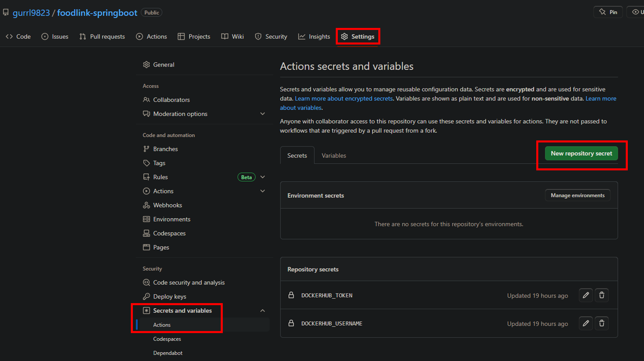Expand the Rules section chevron
This screenshot has width=644, height=361.
coord(262,177)
